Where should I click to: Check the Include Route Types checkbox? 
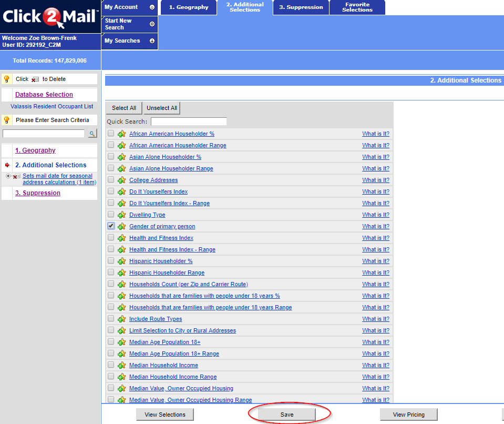point(111,318)
